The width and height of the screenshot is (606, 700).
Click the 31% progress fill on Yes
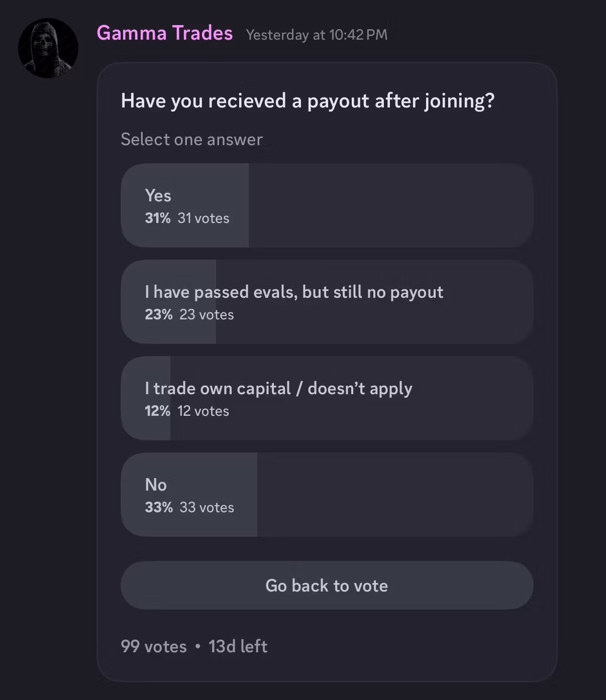coord(185,205)
